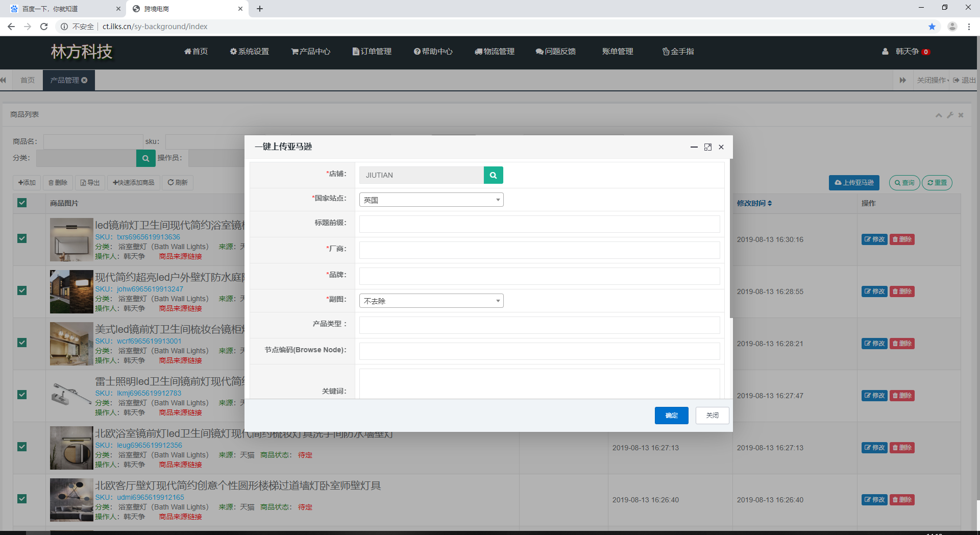Click the 品牌 input field
Viewport: 980px width, 535px height.
pyautogui.click(x=540, y=276)
